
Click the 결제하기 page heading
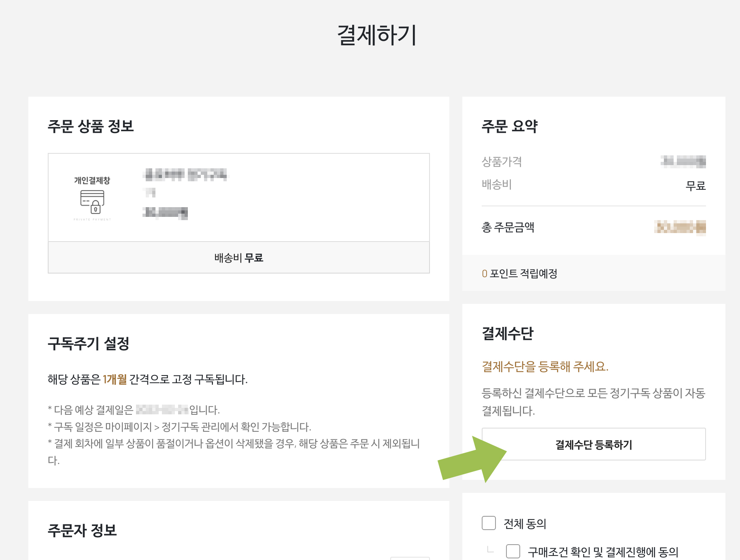coord(376,35)
